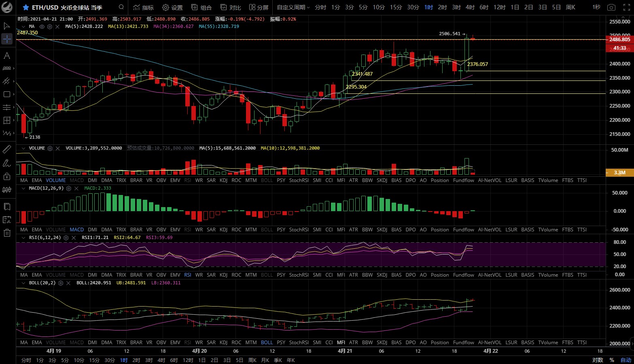Image resolution: width=634 pixels, height=364 pixels.
Task: Open RSI(6,12,24) settings hexagon icon
Action: [x=66, y=238]
